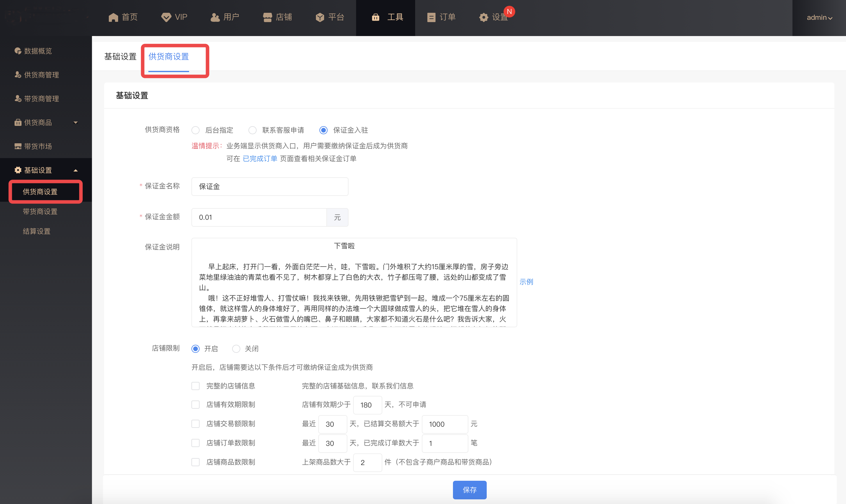
Task: Click the 店铺 store icon in navbar
Action: [x=267, y=17]
